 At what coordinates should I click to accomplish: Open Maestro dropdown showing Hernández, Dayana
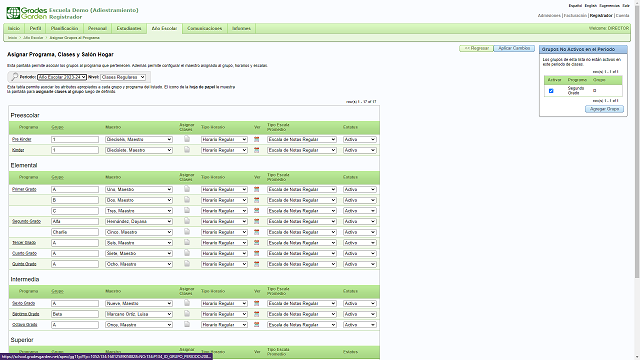point(139,221)
